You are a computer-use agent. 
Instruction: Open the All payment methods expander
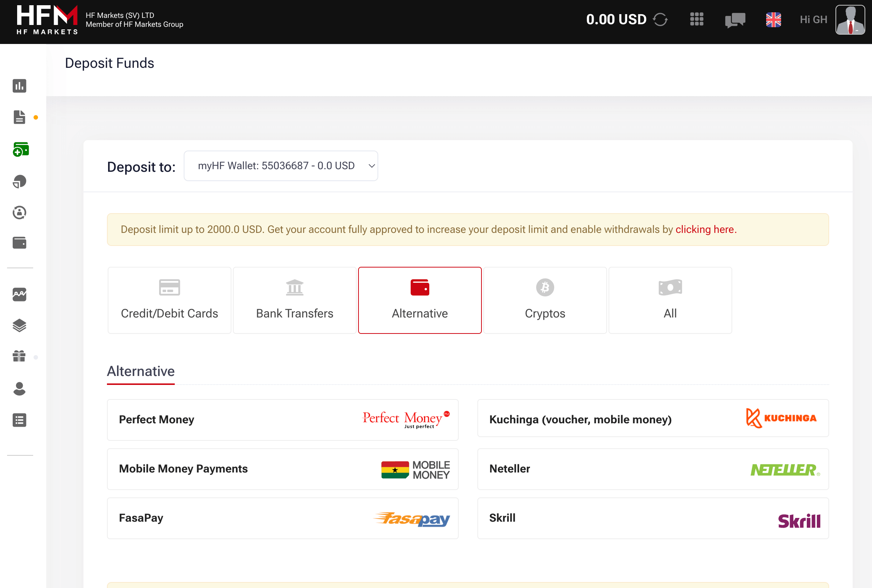point(670,300)
